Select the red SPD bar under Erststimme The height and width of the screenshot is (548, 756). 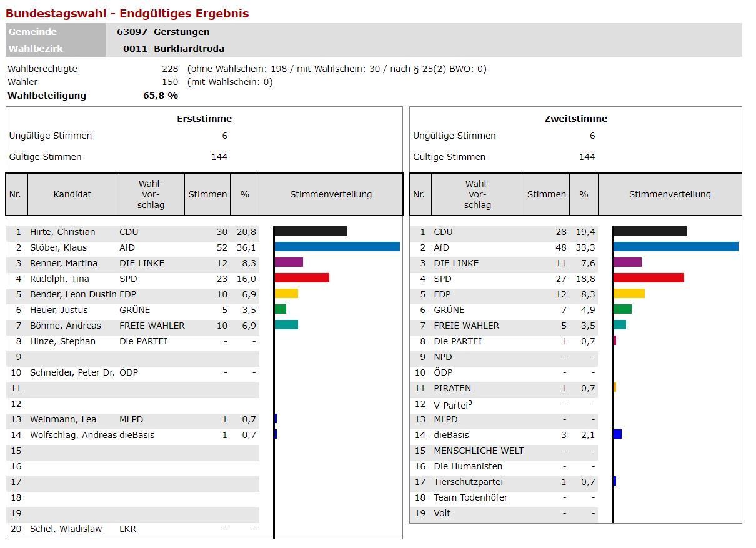pyautogui.click(x=302, y=278)
